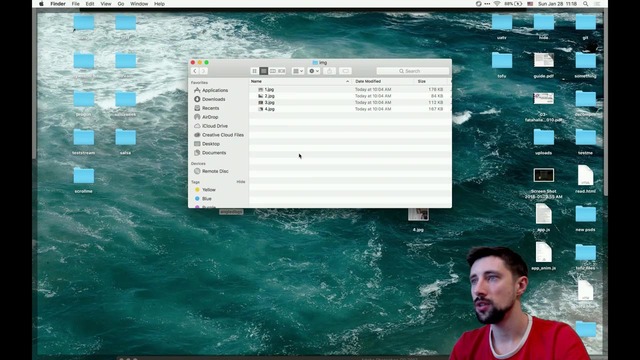This screenshot has width=640, height=360.
Task: Open the Go menu
Action: 121,4
